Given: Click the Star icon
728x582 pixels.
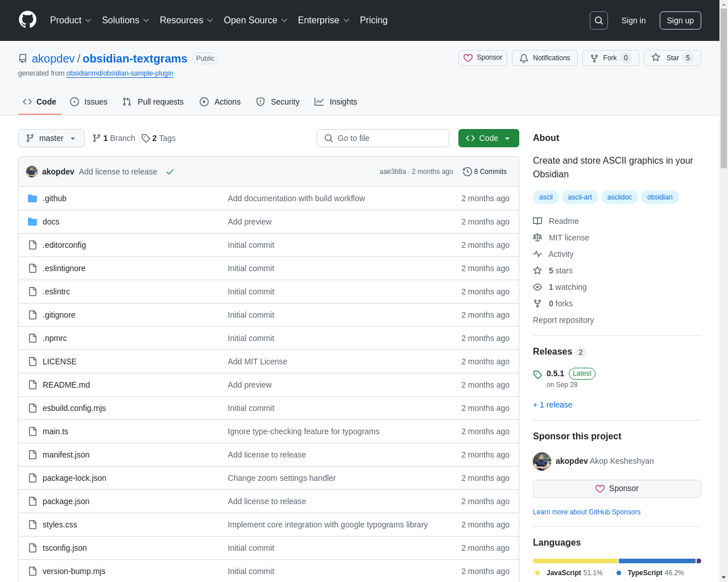Looking at the screenshot, I should pos(656,58).
